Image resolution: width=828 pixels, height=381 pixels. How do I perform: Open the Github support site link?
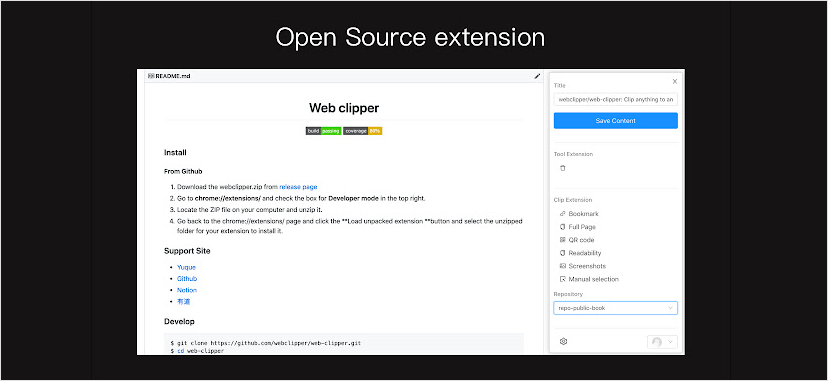click(187, 279)
